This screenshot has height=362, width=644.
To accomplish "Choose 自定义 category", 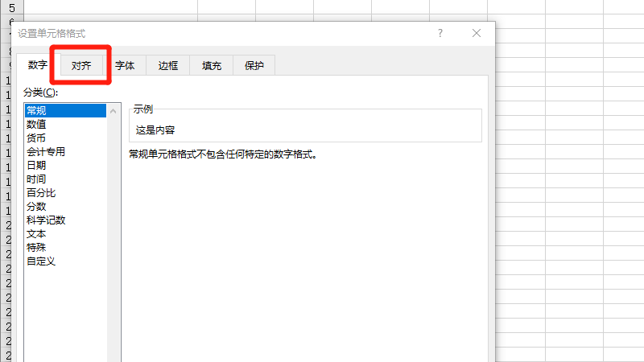I will 66,261.
